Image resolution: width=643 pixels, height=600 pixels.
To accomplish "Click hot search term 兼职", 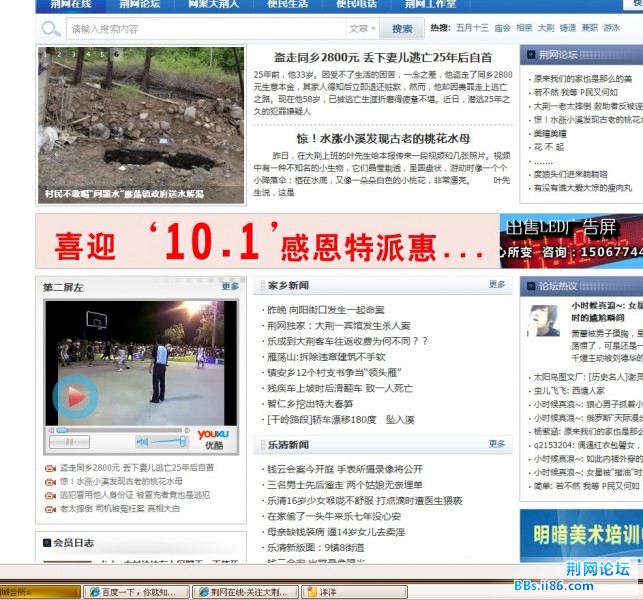I will pyautogui.click(x=589, y=27).
